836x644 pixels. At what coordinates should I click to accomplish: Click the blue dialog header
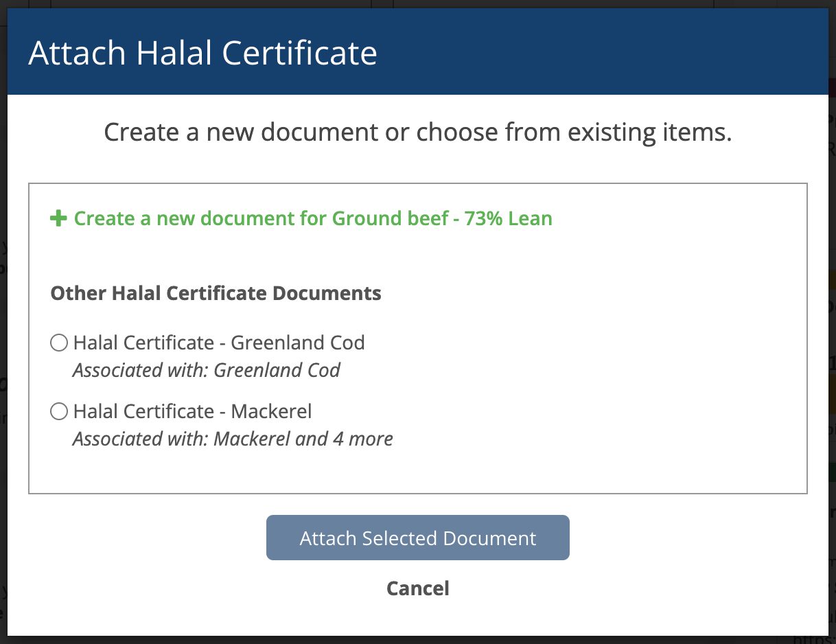click(417, 51)
